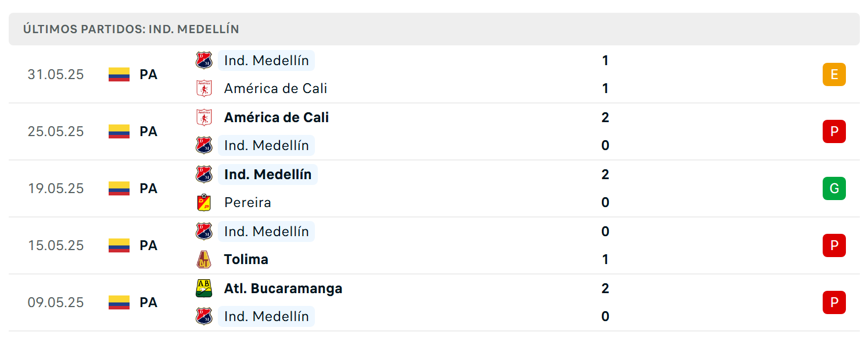Viewport: 868px width, 342px height.
Task: Click the orange E draw result badge
Action: (x=834, y=74)
